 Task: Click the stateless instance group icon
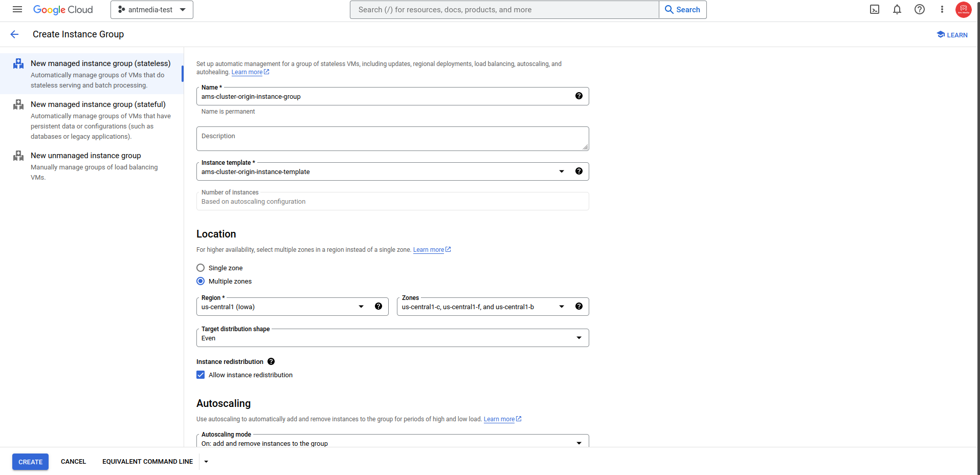click(18, 63)
